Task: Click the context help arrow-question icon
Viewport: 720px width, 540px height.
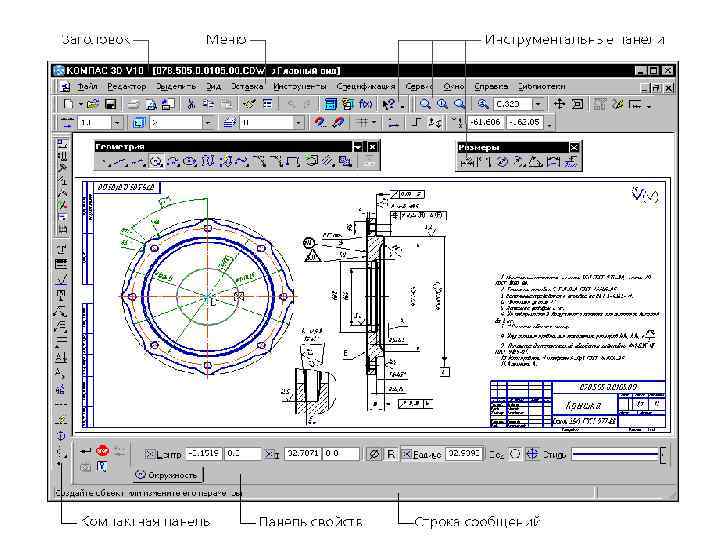Action: coord(388,104)
